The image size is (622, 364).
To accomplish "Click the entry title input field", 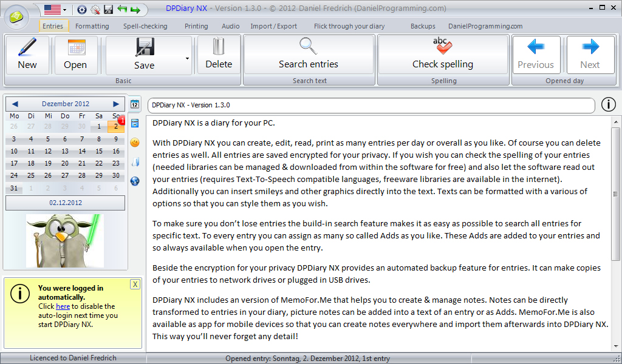I will [371, 106].
